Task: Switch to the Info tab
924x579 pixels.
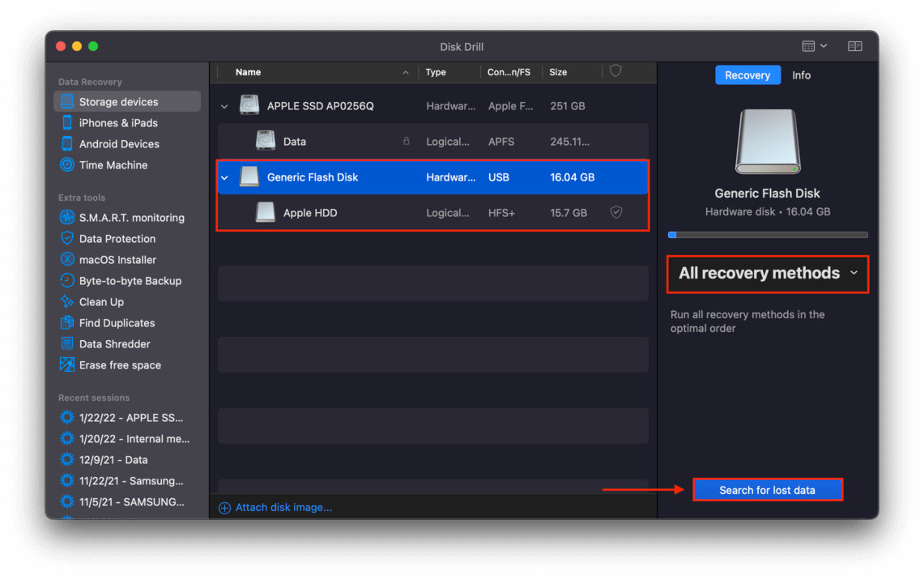Action: pos(801,75)
